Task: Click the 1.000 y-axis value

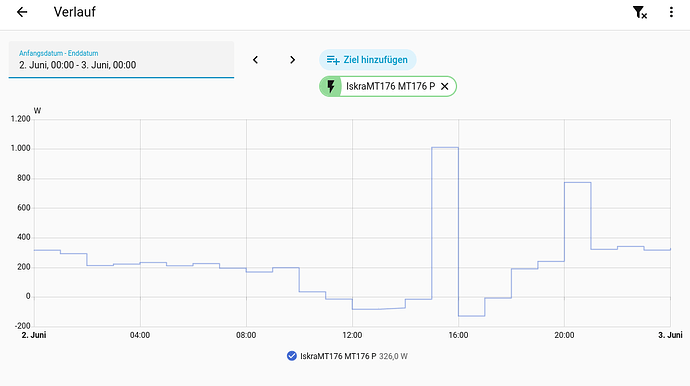Action: tap(21, 148)
